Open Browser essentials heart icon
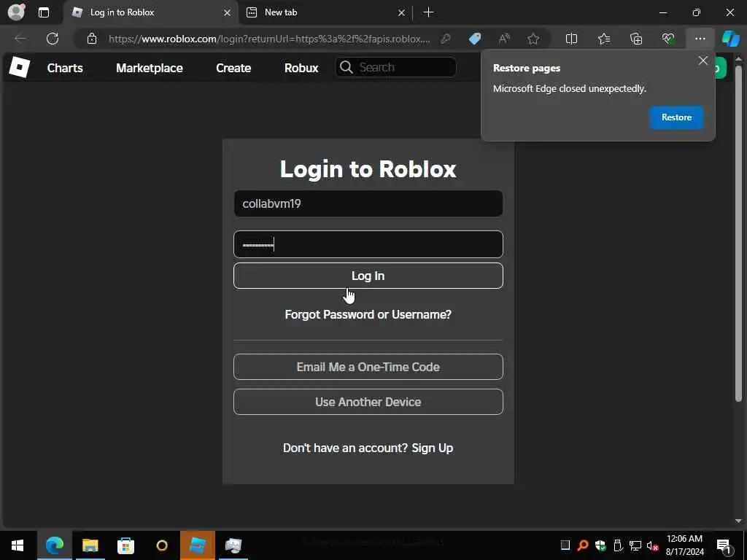Viewport: 747px width, 560px height. [668, 39]
